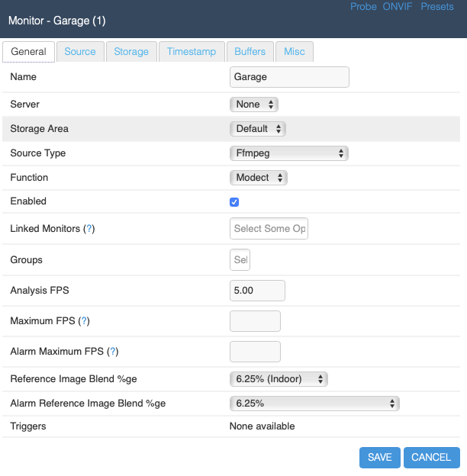Screen dimensions: 467x476
Task: Switch to the Source tab
Action: [x=80, y=52]
